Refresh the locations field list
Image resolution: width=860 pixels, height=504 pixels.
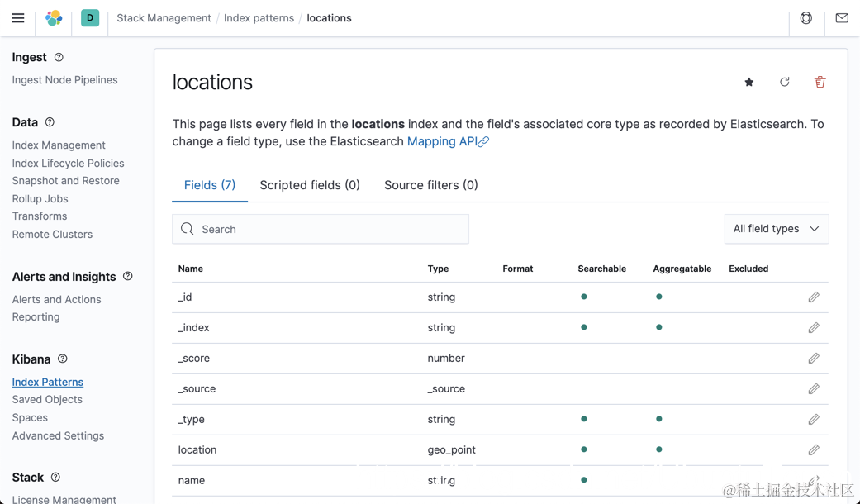coord(785,82)
